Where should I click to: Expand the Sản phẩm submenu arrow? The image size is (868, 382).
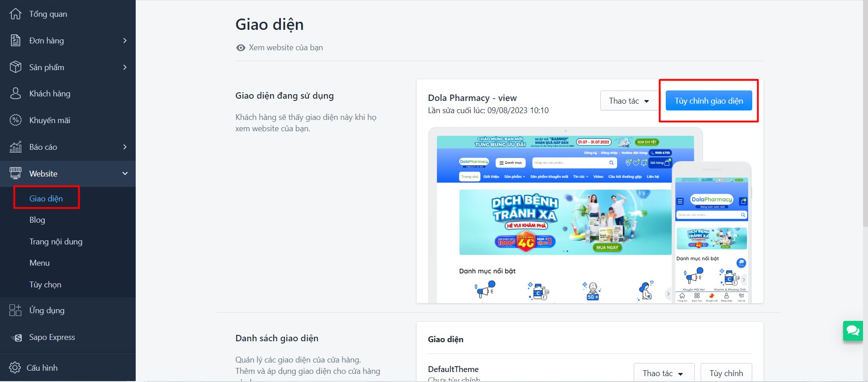pyautogui.click(x=125, y=67)
